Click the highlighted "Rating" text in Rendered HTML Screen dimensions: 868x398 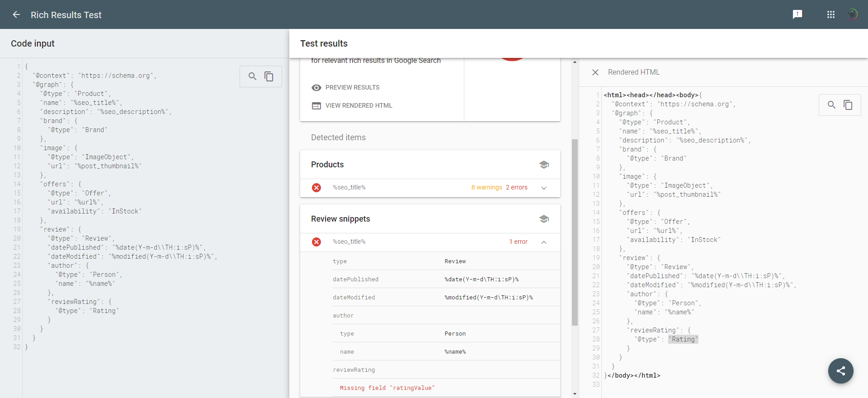click(x=683, y=339)
